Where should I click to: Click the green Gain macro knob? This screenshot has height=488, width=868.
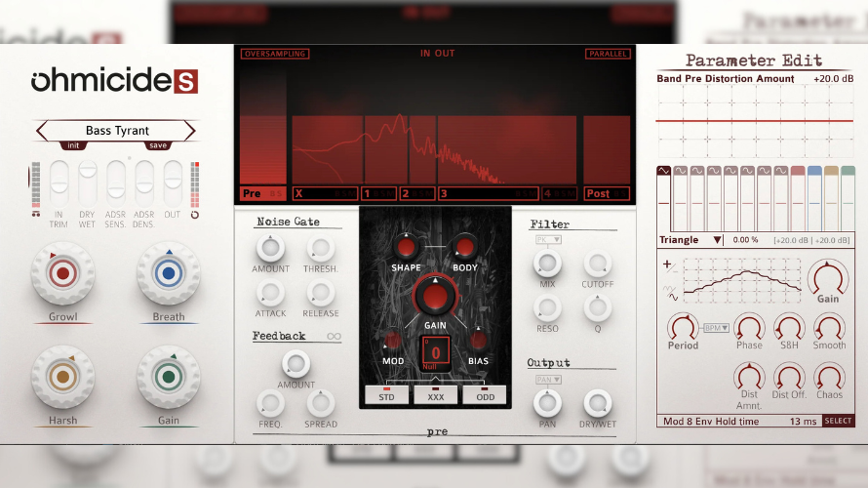pyautogui.click(x=169, y=377)
